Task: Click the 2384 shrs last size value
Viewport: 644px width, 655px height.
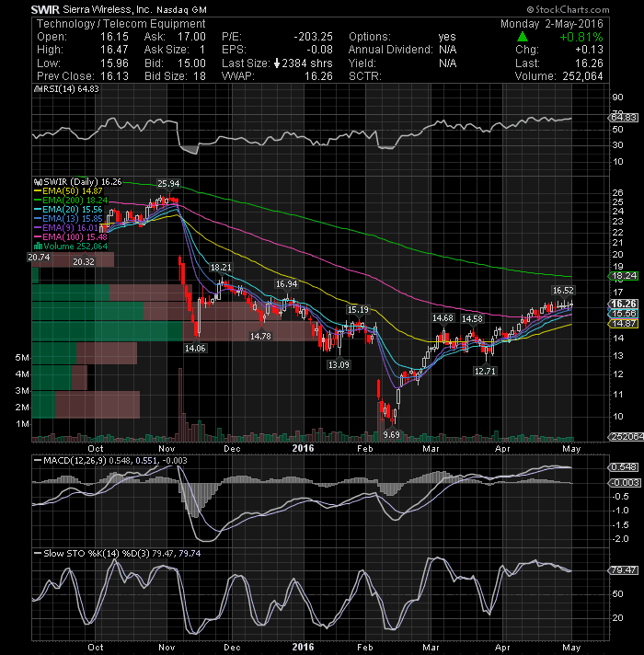Action: 307,63
